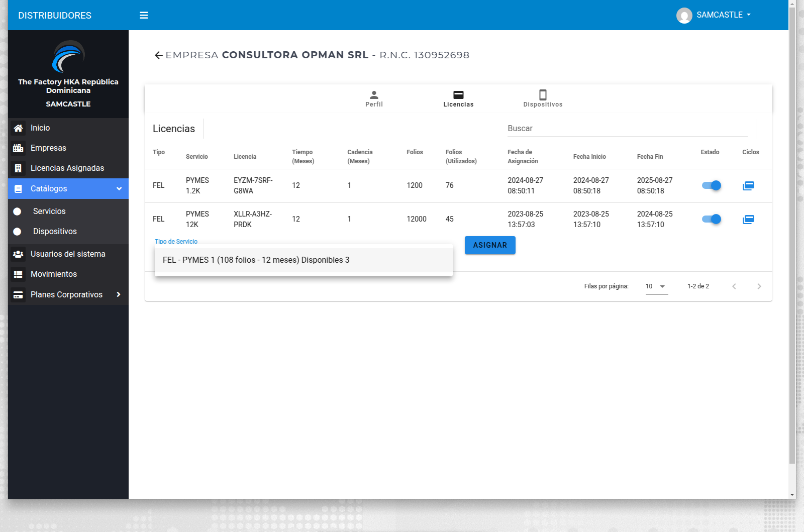Open cycles for license EYZM-7SRF-G8WA

tap(748, 186)
